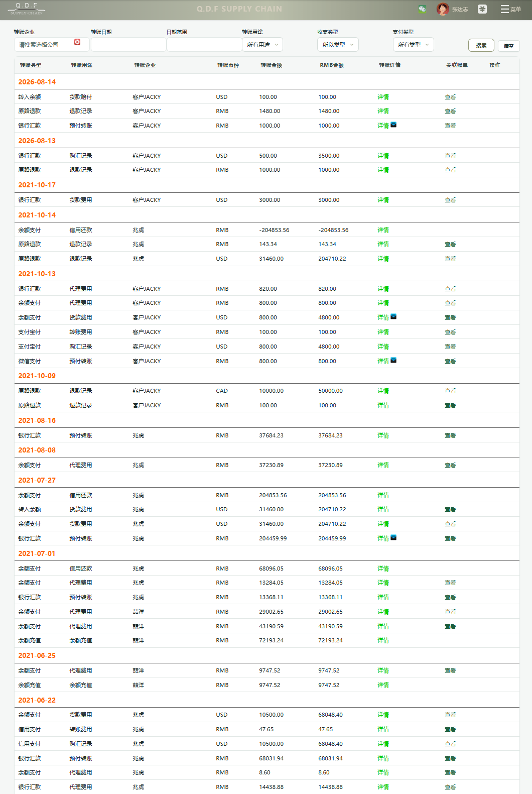Expand the 所有用途 purpose dropdown

(262, 45)
